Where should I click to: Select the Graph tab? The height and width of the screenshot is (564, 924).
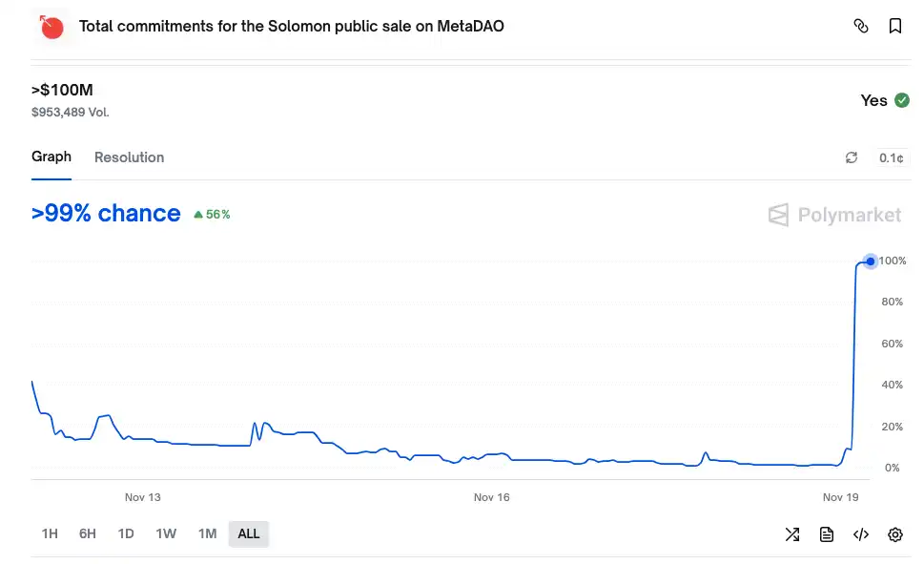[x=51, y=157]
